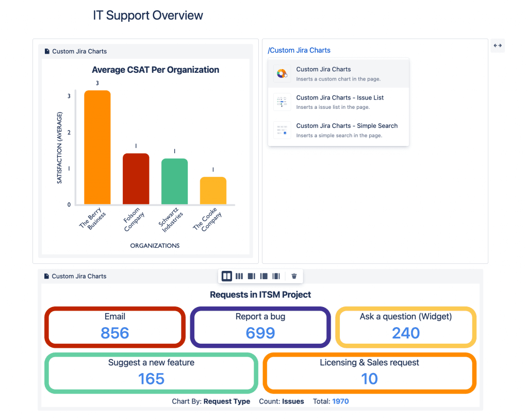This screenshot has height=420, width=528.
Task: Delete the layout section with trash icon
Action: 294,276
